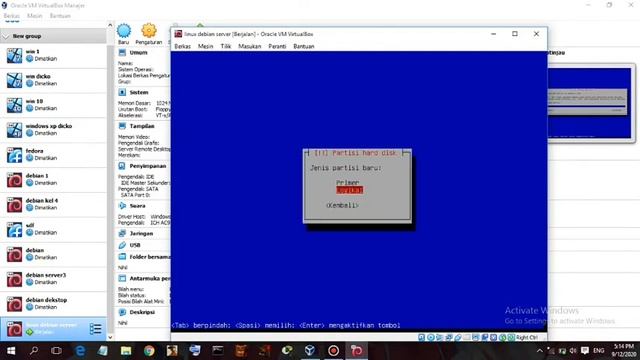The height and width of the screenshot is (360, 640).
Task: Open VirtualBox cube icon on taskbar
Action: (309, 351)
